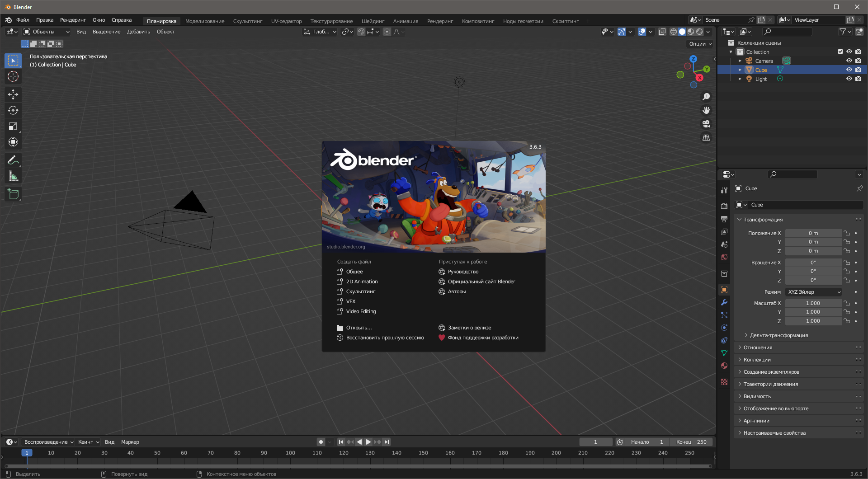
Task: Click Масштаб X value field
Action: click(x=813, y=303)
